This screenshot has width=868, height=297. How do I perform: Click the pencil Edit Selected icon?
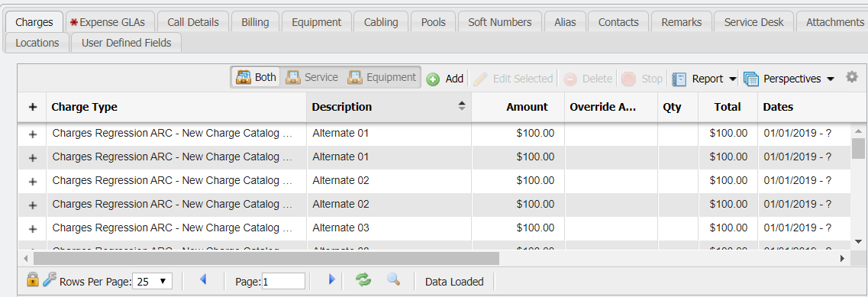point(480,79)
